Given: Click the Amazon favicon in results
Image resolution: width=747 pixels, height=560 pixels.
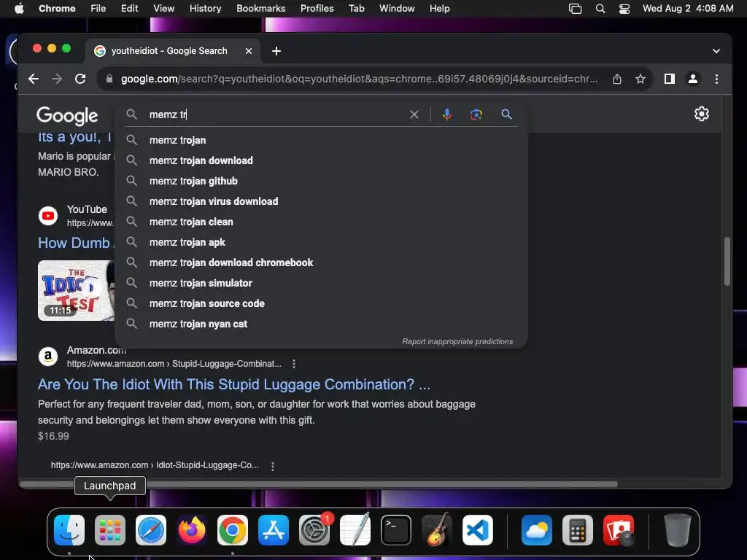Looking at the screenshot, I should (x=48, y=356).
